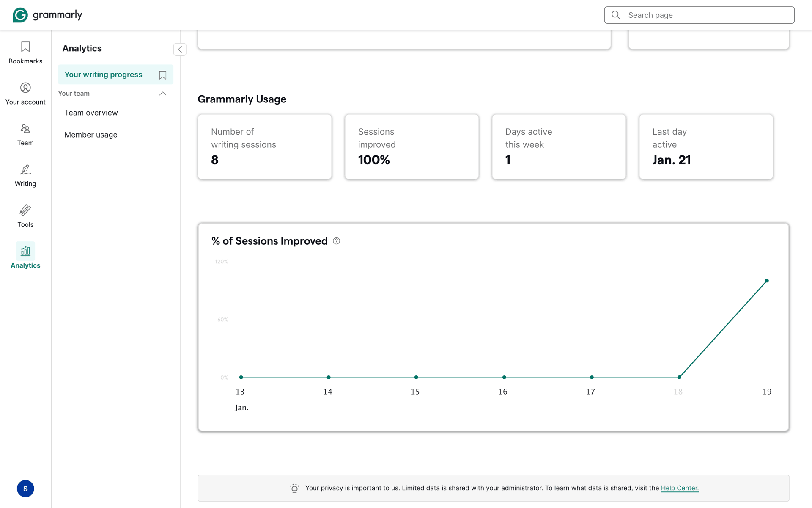Viewport: 812px width, 508px height.
Task: Click the 120% axis label
Action: [221, 262]
